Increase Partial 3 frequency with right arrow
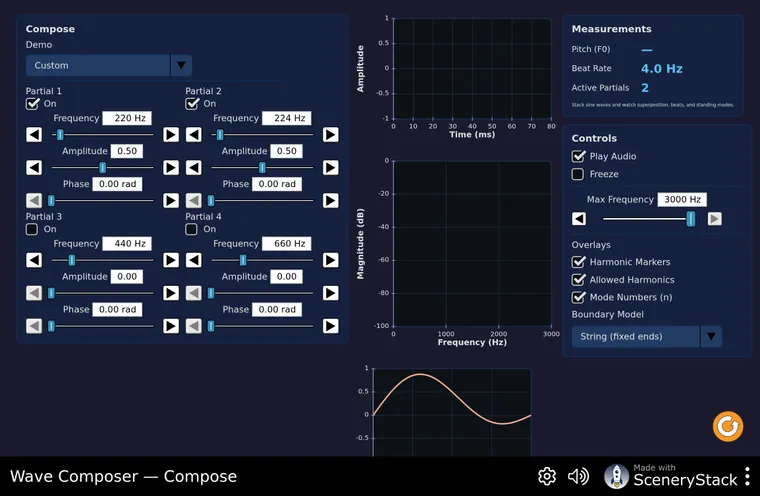Screen dimensions: 760x496 pos(171,260)
